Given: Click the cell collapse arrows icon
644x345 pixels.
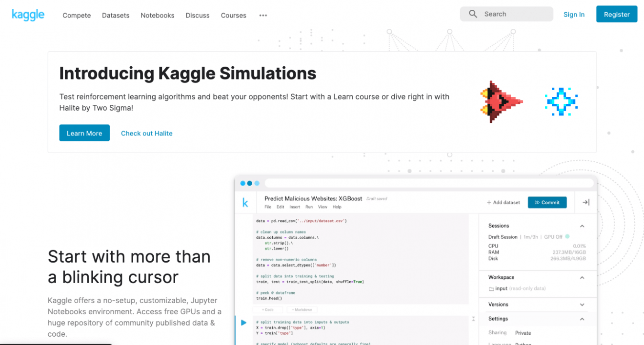Looking at the screenshot, I should pos(473,319).
